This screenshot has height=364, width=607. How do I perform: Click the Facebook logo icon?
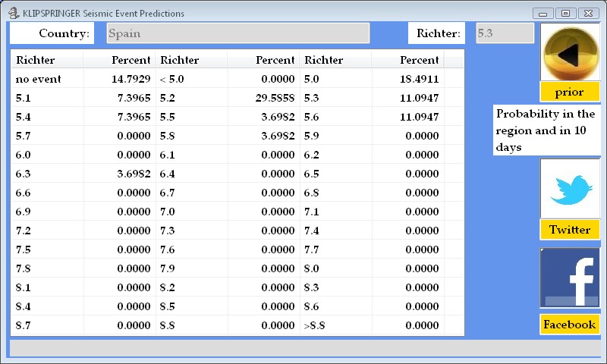tap(569, 278)
